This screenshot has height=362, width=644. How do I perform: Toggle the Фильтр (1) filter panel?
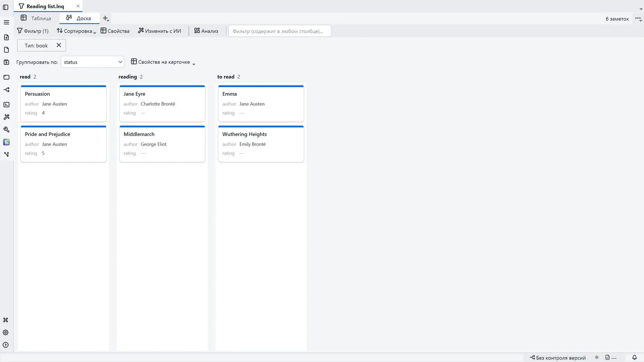pyautogui.click(x=33, y=31)
